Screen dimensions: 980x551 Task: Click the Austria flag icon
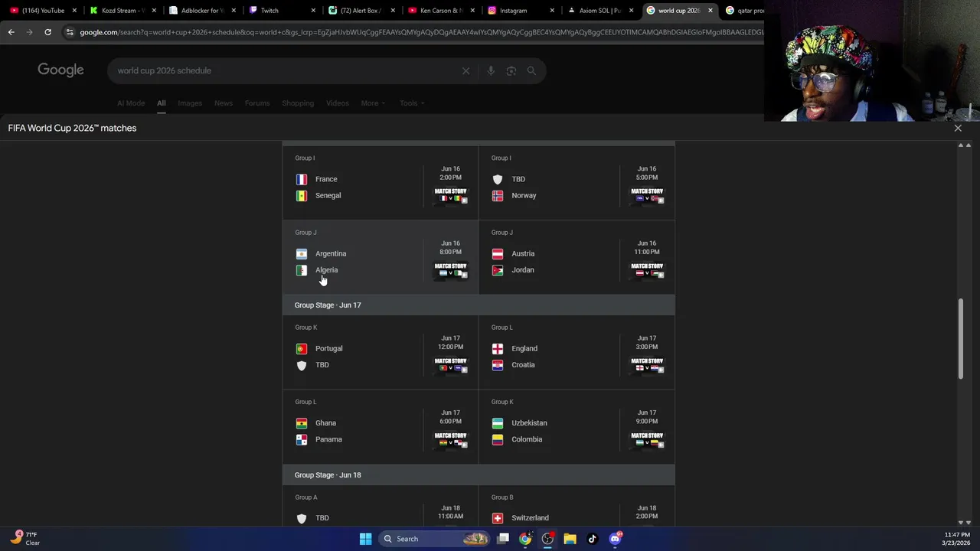(498, 253)
